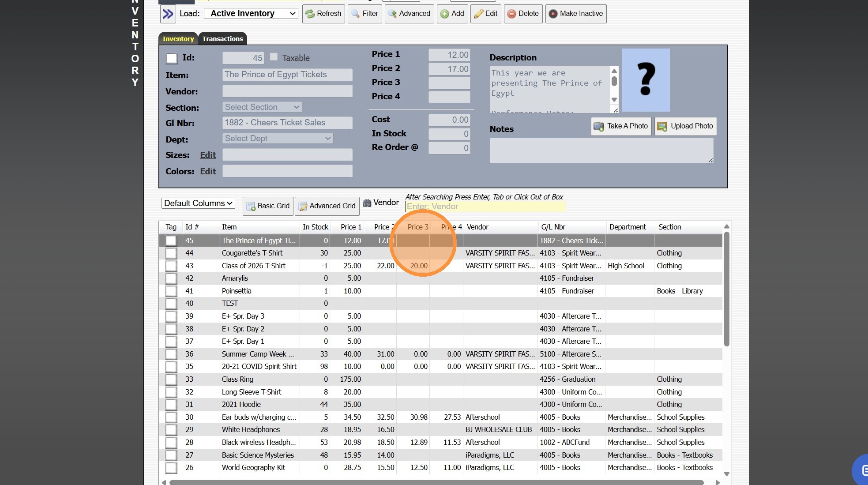Check the tag box for Class Ring

click(x=171, y=380)
